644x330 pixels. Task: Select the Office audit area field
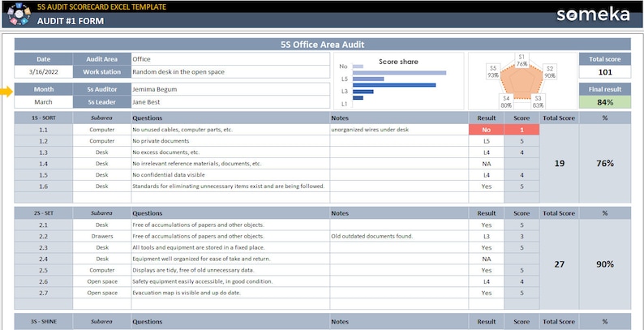pos(230,59)
